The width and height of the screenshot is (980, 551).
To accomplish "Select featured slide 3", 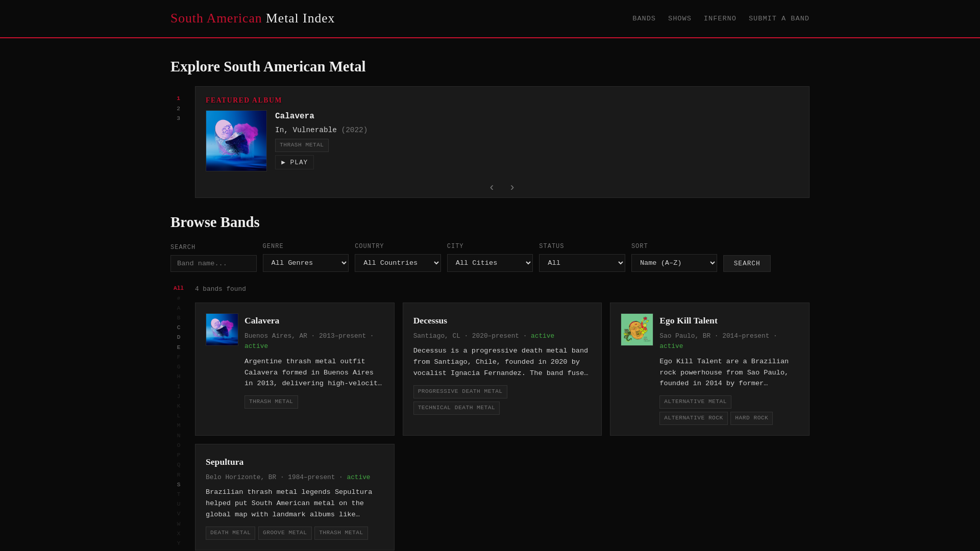I will pos(179,118).
